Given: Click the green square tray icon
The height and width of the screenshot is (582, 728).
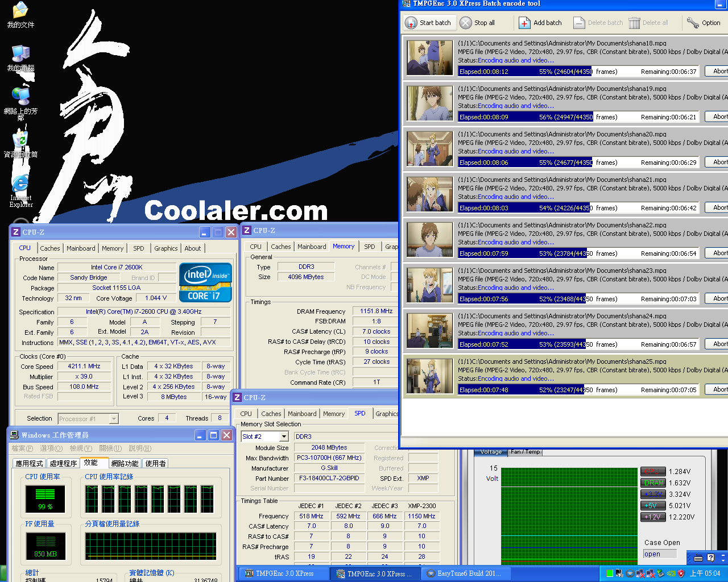Looking at the screenshot, I should [x=610, y=573].
